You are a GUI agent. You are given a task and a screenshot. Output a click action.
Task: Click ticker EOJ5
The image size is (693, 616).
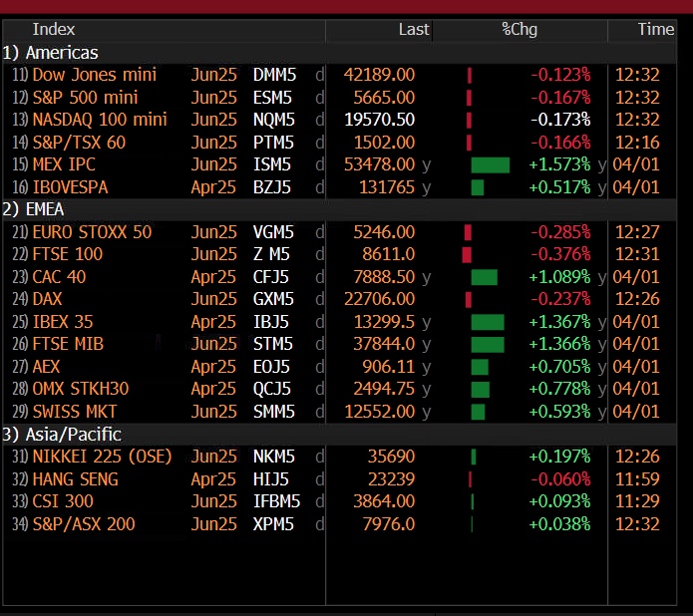point(271,367)
